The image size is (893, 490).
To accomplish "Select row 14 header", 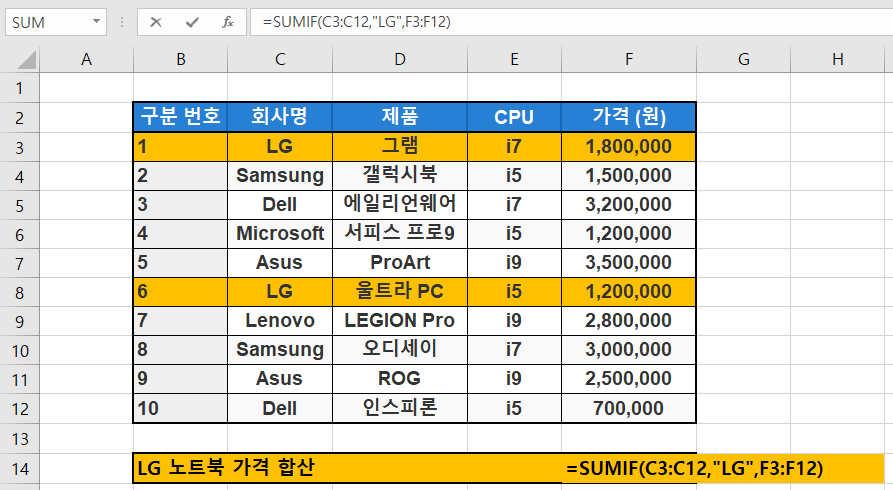I will (x=19, y=468).
